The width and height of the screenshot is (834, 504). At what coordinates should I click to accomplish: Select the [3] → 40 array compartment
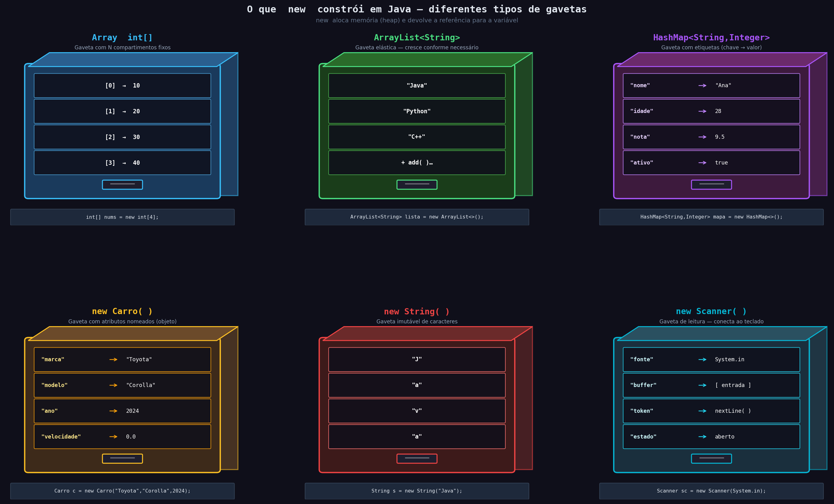click(x=122, y=163)
